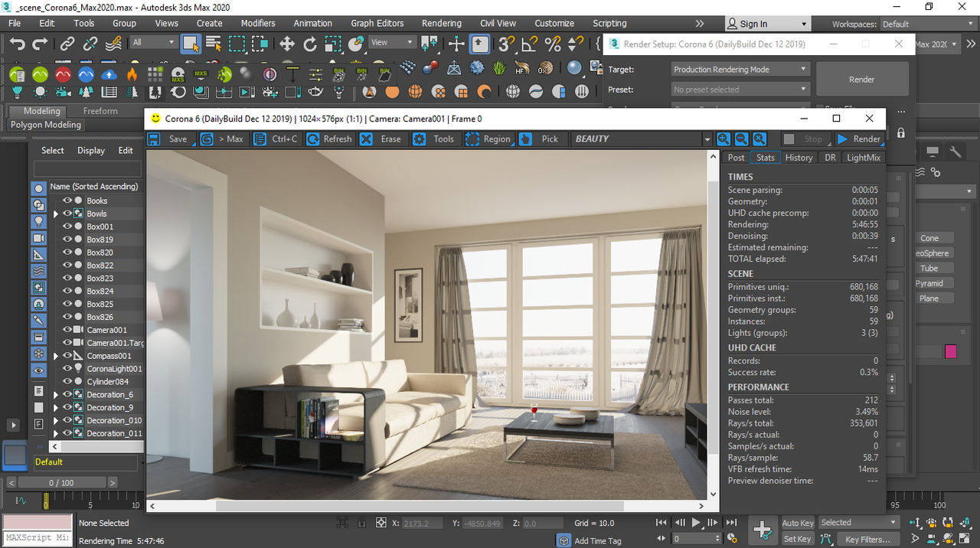Viewport: 980px width, 548px height.
Task: Display frozen objects snowflake filter
Action: pyautogui.click(x=39, y=354)
